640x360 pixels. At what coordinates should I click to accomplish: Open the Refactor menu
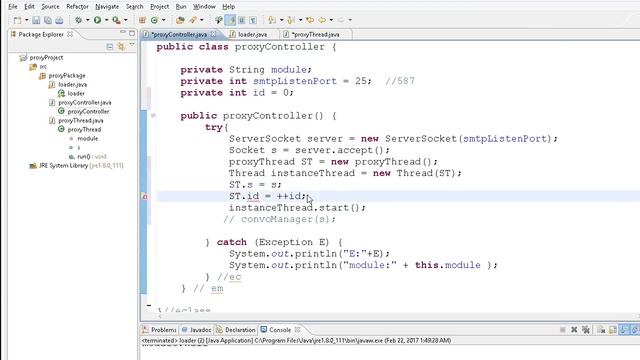[x=77, y=7]
